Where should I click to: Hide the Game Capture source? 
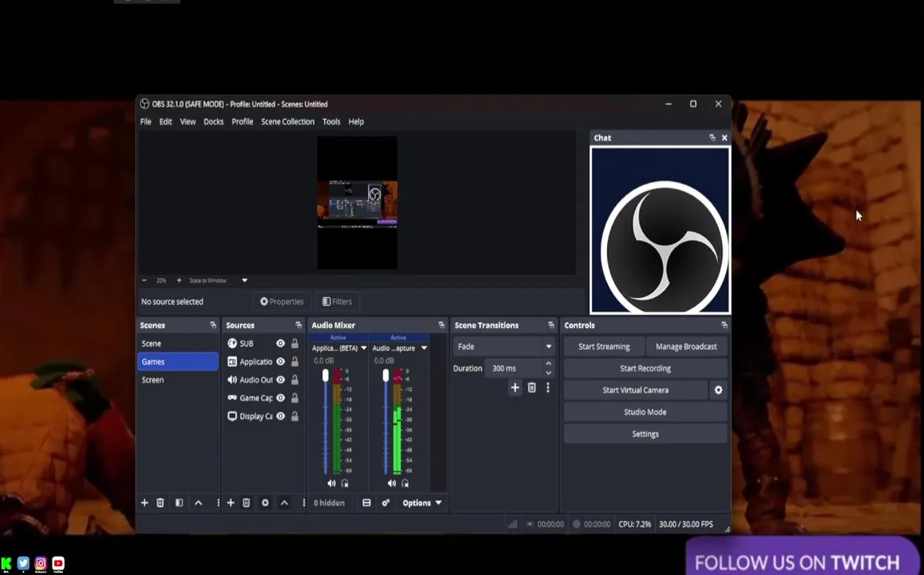coord(280,399)
